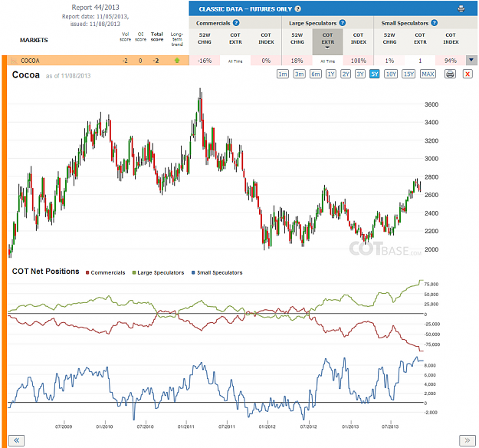Toggle Small Speculators series in legend
This screenshot has height=448, width=479.
click(217, 272)
